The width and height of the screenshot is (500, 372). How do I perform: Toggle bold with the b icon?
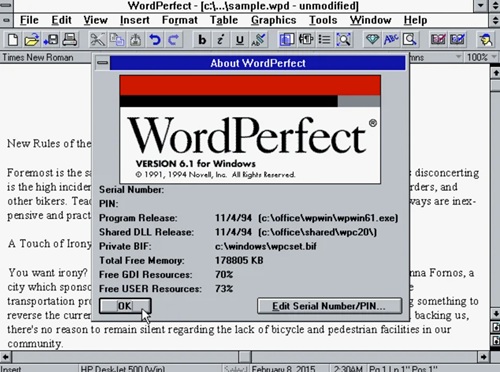coord(202,40)
